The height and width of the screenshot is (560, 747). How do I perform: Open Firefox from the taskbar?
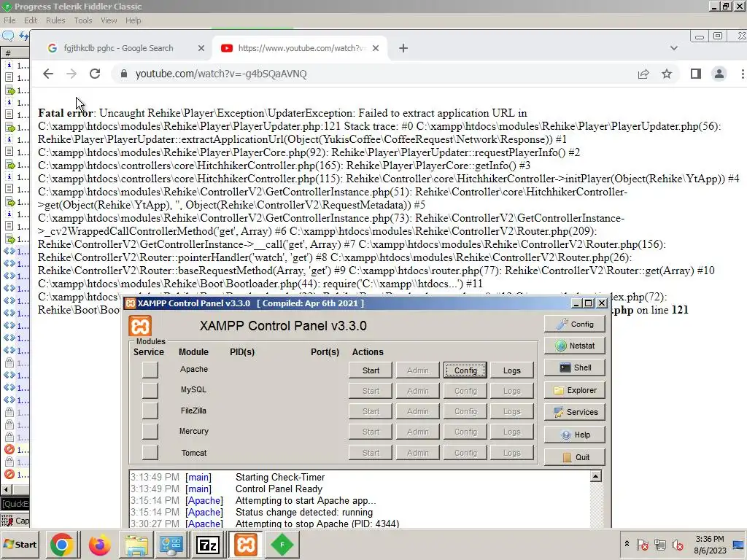tap(99, 545)
